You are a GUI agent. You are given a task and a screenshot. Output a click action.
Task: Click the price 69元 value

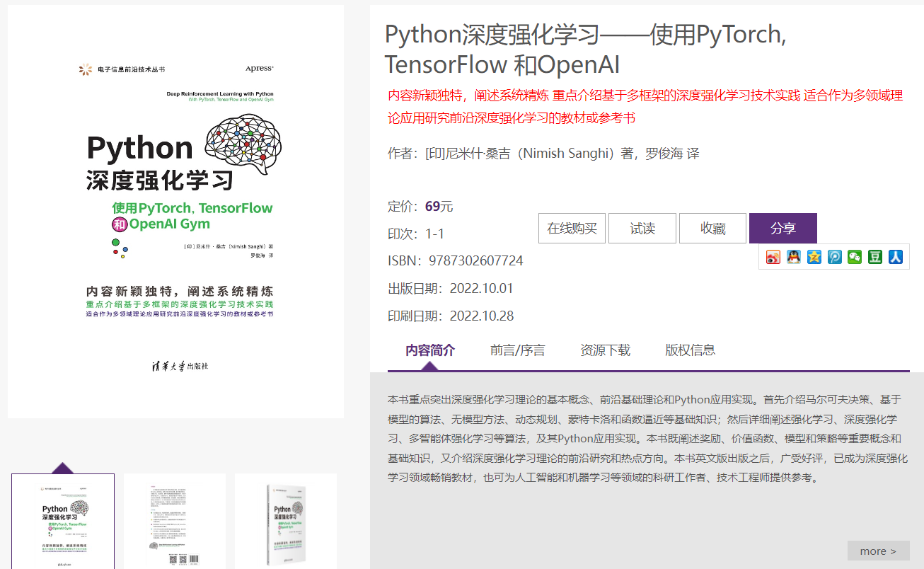(439, 206)
